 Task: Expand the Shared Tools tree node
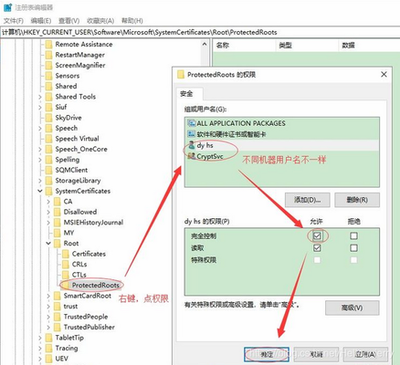(x=40, y=97)
